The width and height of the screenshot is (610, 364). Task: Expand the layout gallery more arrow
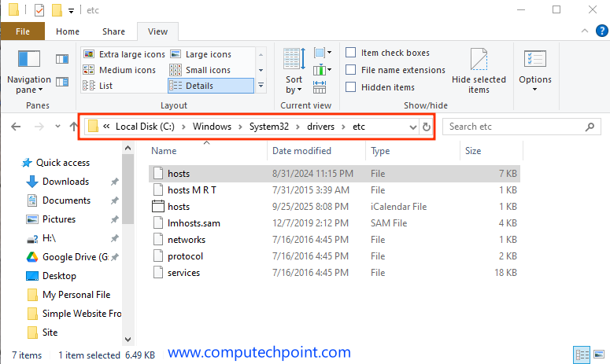(x=261, y=85)
